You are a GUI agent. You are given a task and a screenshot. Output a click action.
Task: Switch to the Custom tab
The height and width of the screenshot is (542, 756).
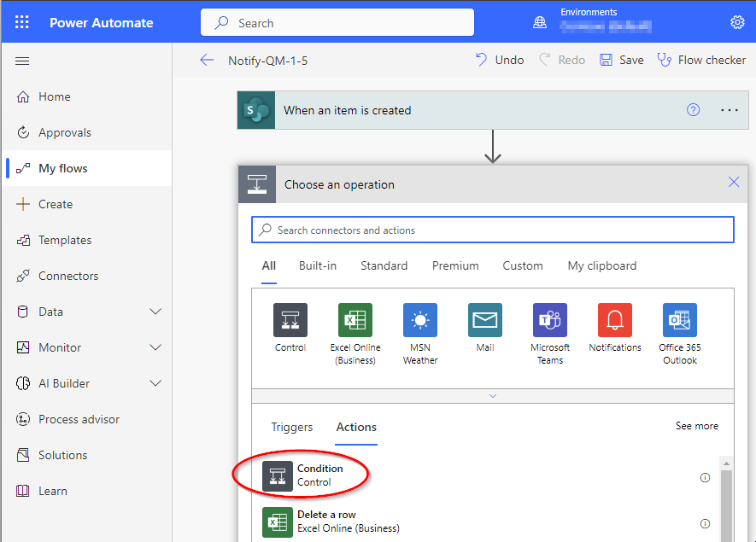coord(523,266)
